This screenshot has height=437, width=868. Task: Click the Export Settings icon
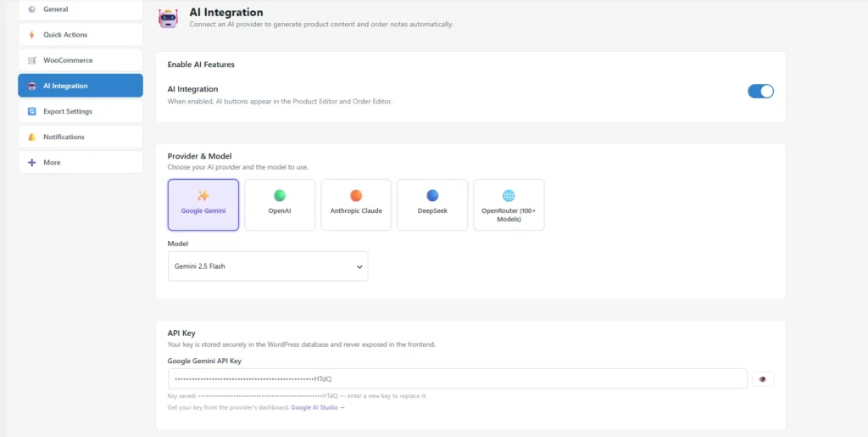31,111
